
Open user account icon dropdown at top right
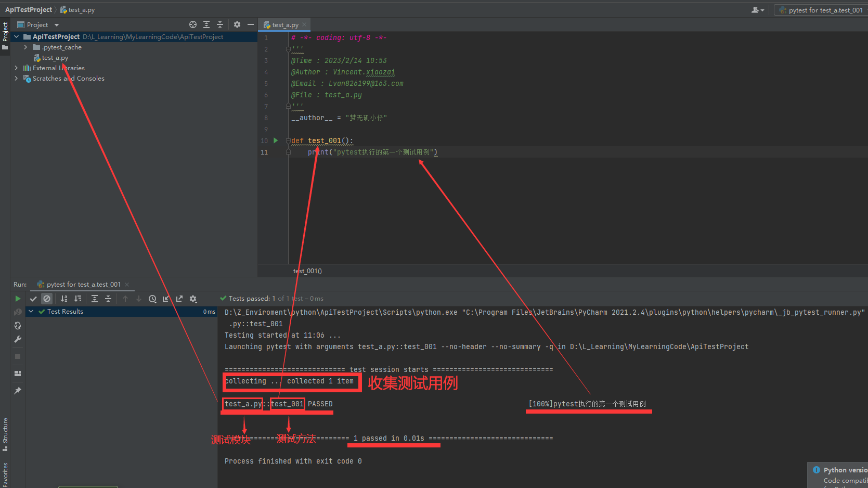click(758, 10)
